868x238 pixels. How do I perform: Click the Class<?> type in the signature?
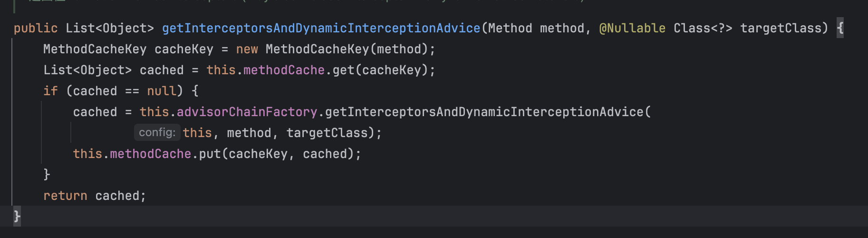[x=703, y=28]
